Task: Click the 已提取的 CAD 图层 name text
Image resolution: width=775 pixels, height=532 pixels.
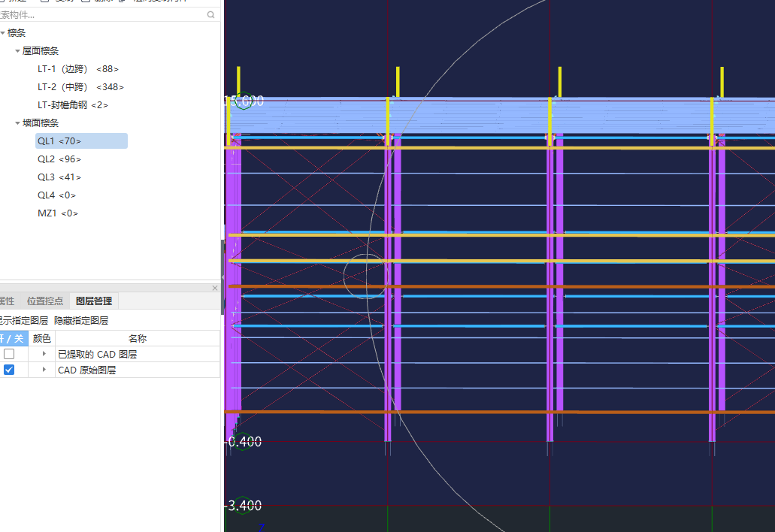Action: tap(98, 354)
